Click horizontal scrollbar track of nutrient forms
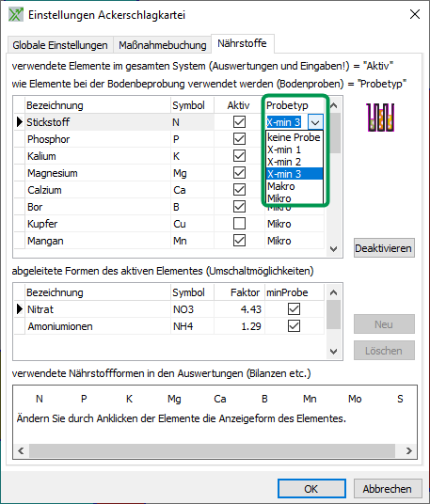 [x=212, y=450]
